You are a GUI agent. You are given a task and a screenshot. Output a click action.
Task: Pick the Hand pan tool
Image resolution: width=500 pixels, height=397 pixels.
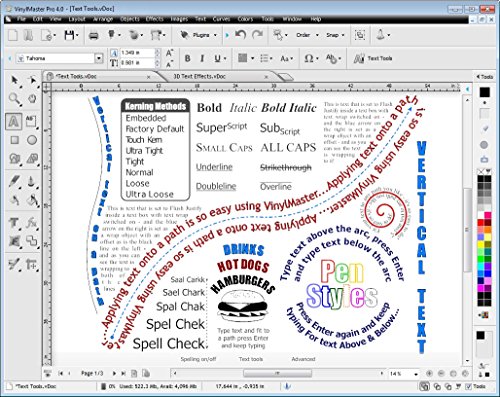pos(32,99)
